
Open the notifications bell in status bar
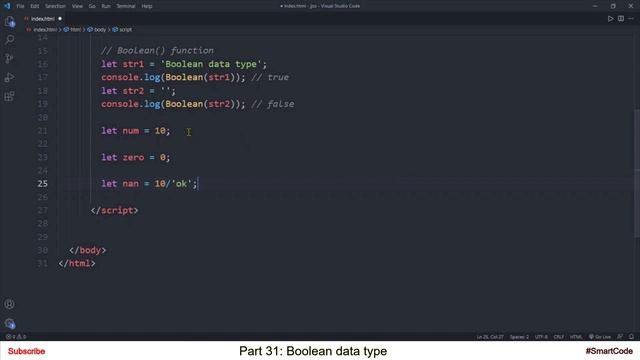(x=631, y=337)
